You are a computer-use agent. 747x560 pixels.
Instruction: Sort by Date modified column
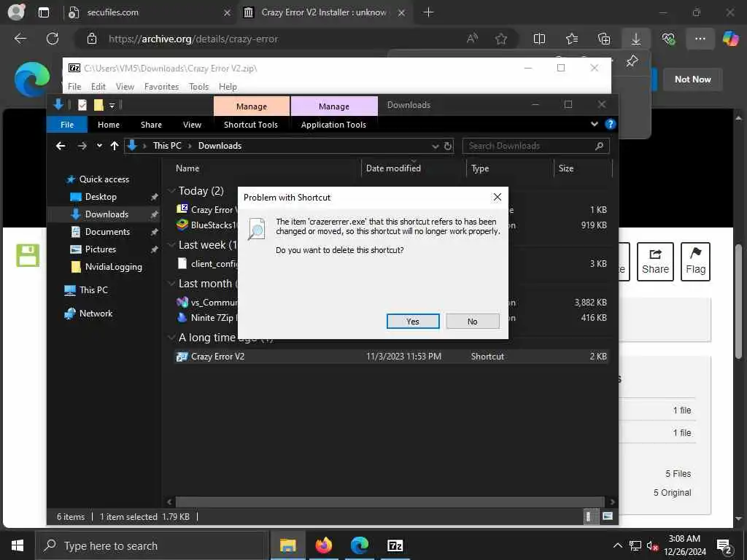click(393, 168)
